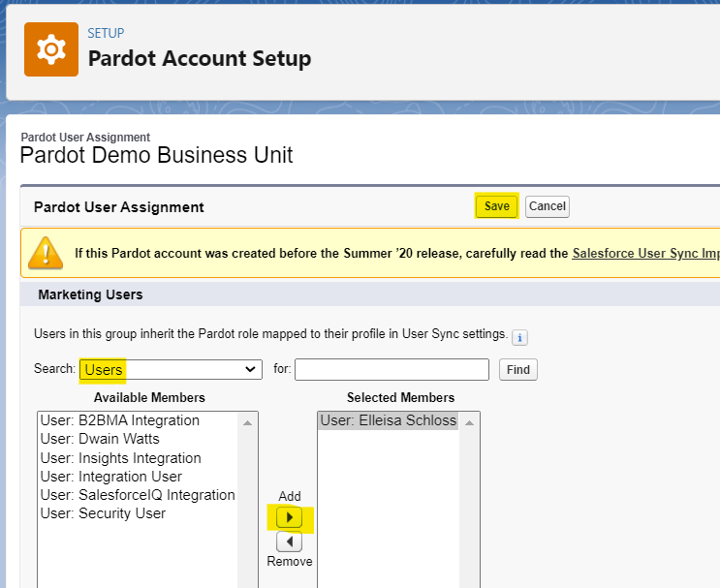Click the Marketing Users section header
720x588 pixels.
click(x=90, y=294)
